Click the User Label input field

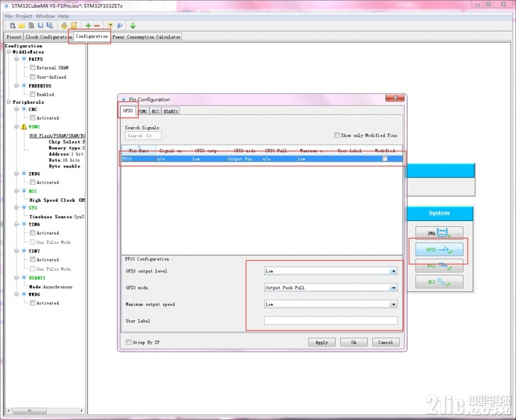tap(331, 321)
